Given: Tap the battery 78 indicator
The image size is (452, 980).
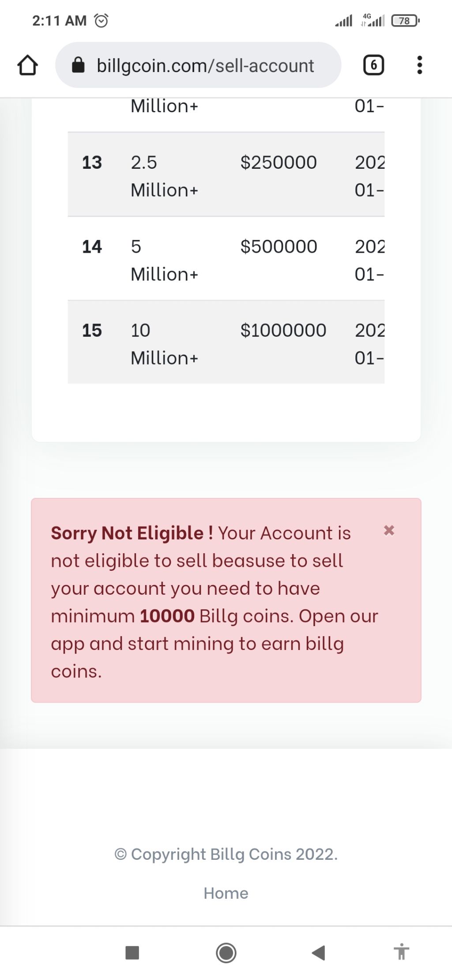Looking at the screenshot, I should point(405,20).
